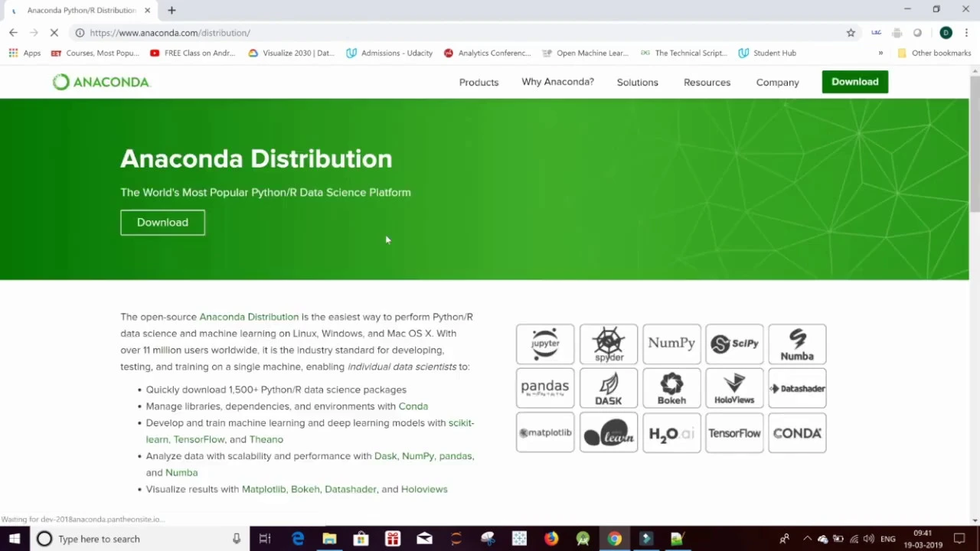Click the H2O.ai logo tile

tap(671, 432)
